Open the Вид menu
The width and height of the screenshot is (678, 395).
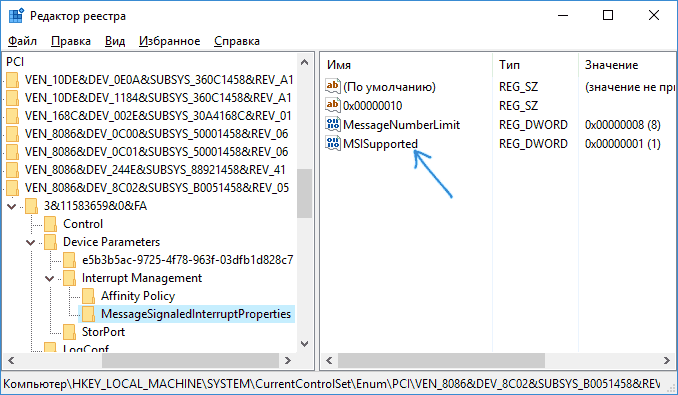pos(115,41)
